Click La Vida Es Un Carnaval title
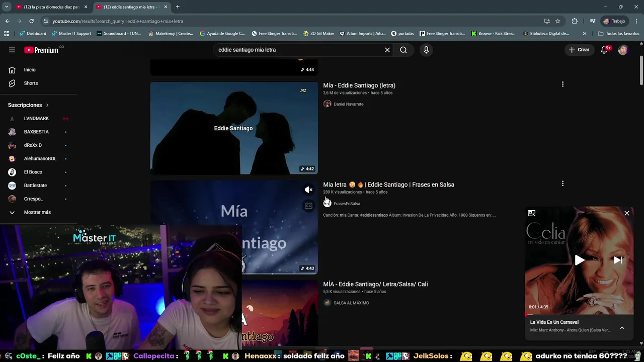This screenshot has width=644, height=362. coord(554,322)
